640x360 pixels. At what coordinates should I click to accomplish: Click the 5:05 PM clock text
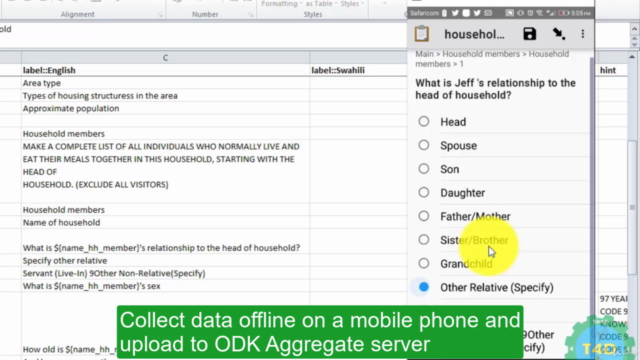(581, 13)
